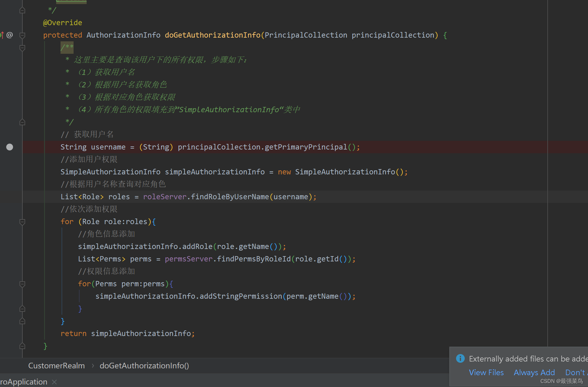Screen dimensions: 588x387
Task: Click the findPermsByRoleId method call
Action: [x=254, y=259]
